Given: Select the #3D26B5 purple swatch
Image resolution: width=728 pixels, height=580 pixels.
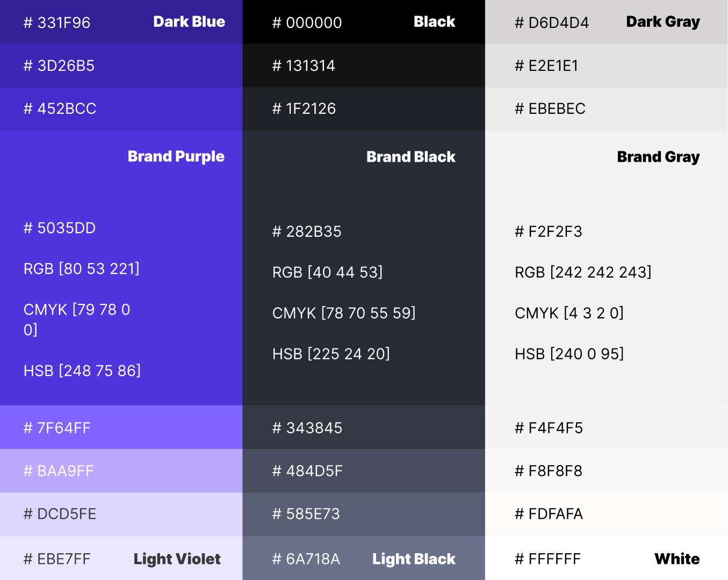Looking at the screenshot, I should click(x=121, y=66).
